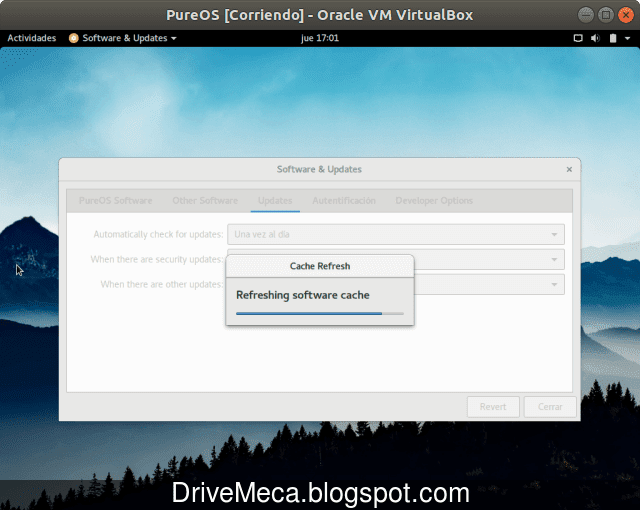Switch to the PureOS Software tab

(x=116, y=201)
